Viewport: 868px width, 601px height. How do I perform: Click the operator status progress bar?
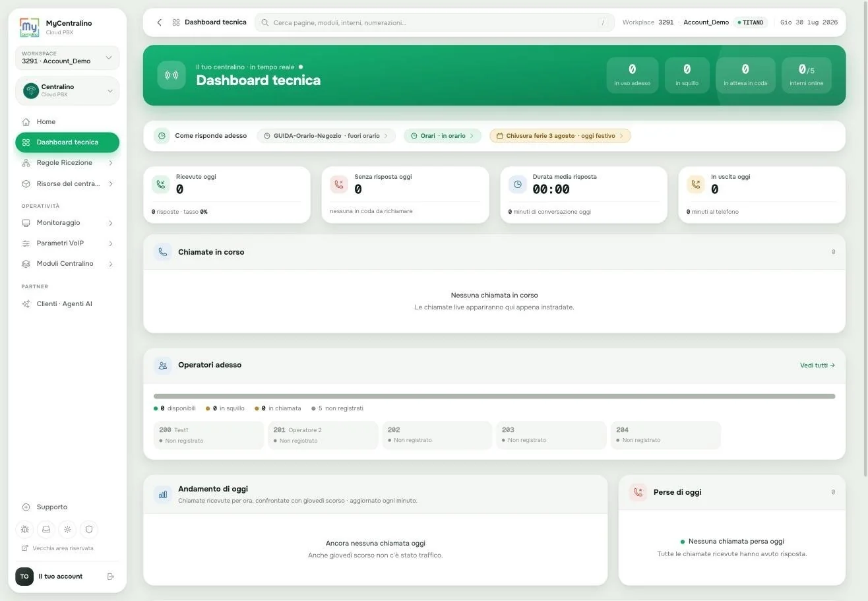tap(494, 396)
